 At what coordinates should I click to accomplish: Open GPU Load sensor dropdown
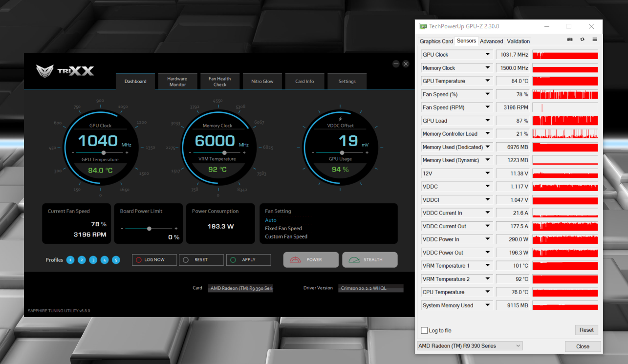point(488,121)
